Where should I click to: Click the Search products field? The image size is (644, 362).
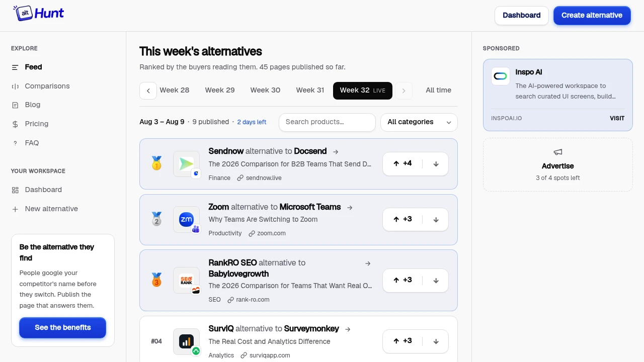tap(327, 122)
